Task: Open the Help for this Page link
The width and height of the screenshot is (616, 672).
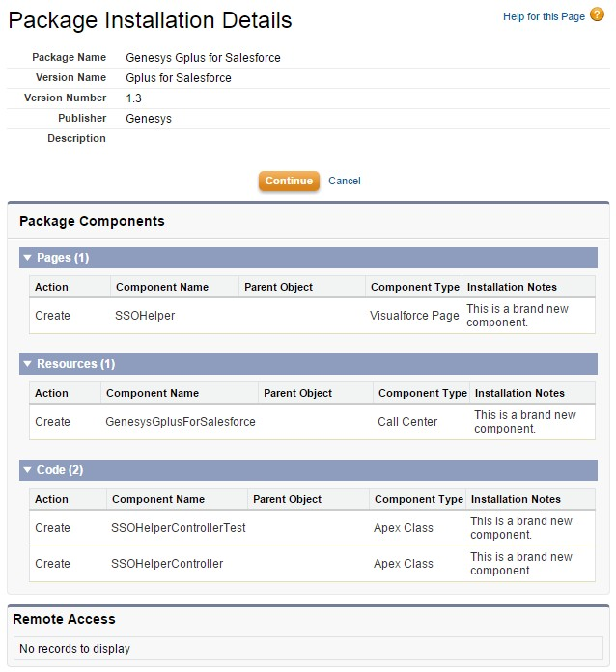Action: [x=544, y=17]
